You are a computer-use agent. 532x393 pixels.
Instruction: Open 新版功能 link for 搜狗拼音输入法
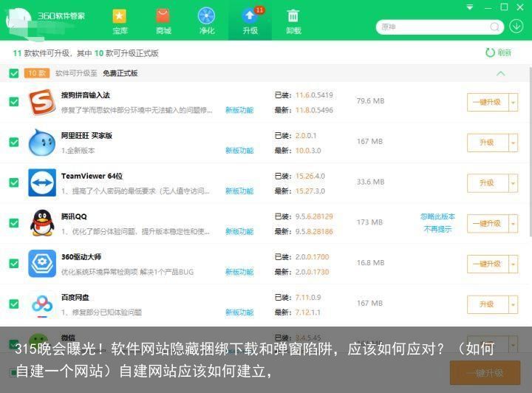tap(239, 110)
